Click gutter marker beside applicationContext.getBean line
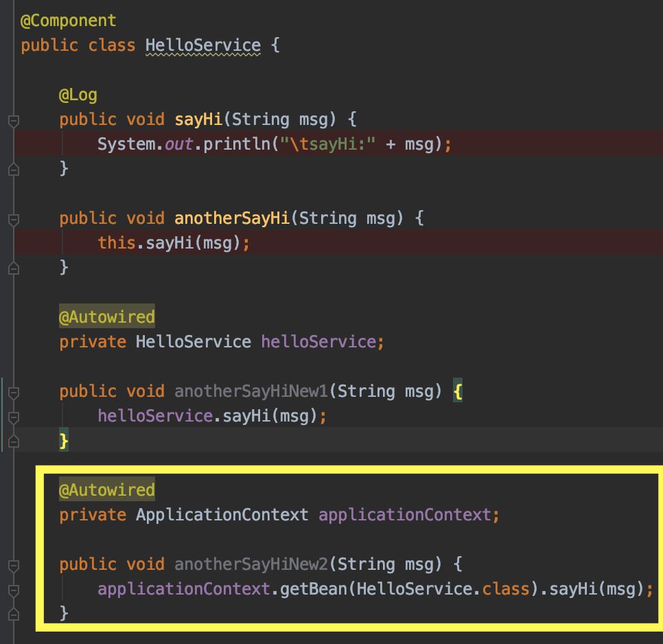The width and height of the screenshot is (663, 644). tap(14, 590)
